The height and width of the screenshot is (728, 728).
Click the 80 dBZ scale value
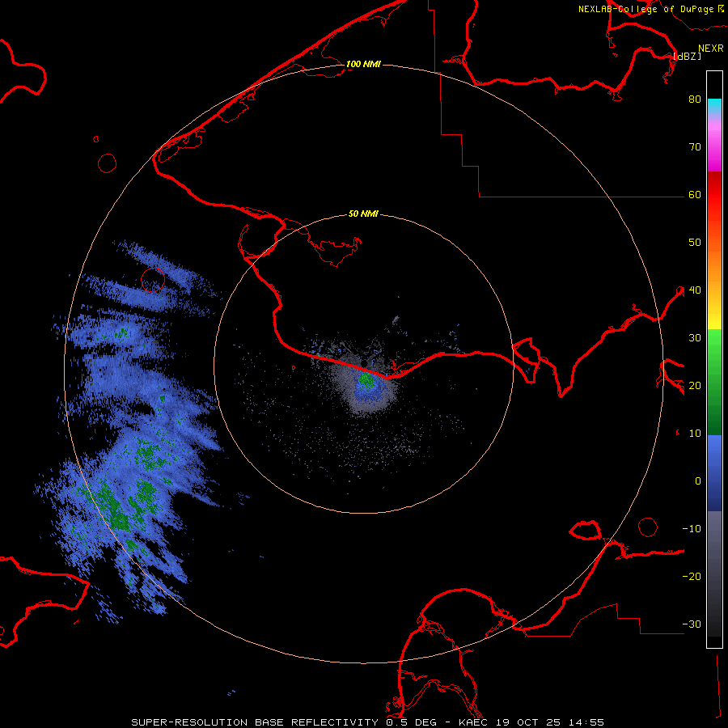tap(695, 99)
